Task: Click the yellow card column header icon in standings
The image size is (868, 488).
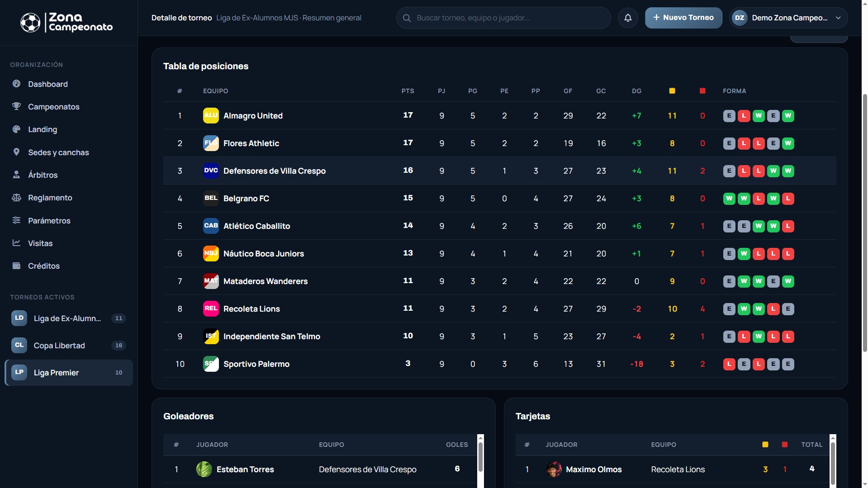Action: pyautogui.click(x=672, y=91)
